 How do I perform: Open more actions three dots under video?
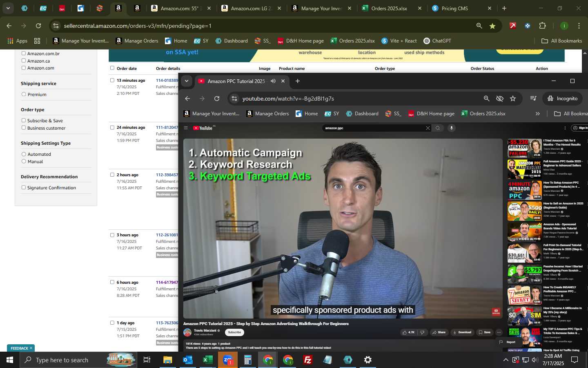499,332
